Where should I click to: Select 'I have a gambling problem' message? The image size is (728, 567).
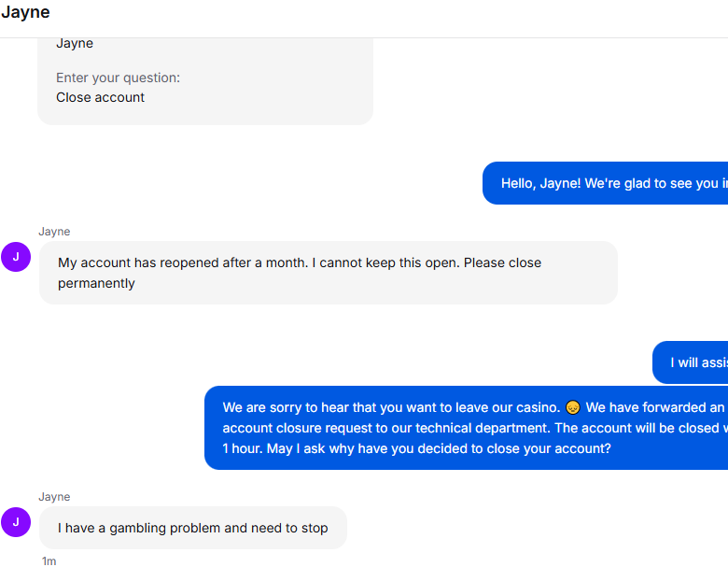(193, 528)
